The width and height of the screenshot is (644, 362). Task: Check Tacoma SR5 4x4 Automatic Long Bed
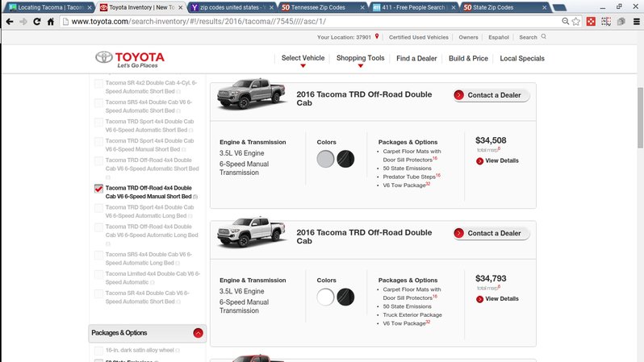(98, 256)
